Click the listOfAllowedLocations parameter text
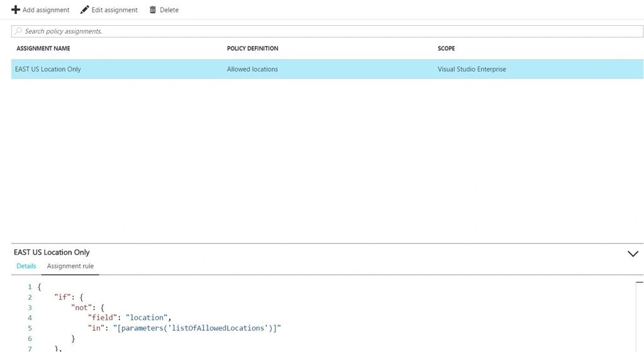 point(218,328)
